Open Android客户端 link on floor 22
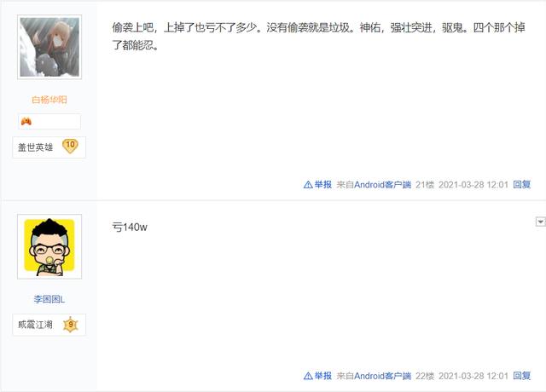Screen dimensions: 546x392 click(383, 376)
